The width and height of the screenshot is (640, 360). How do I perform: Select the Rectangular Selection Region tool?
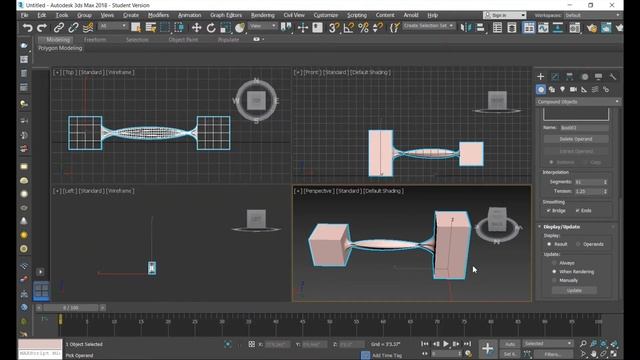165,27
